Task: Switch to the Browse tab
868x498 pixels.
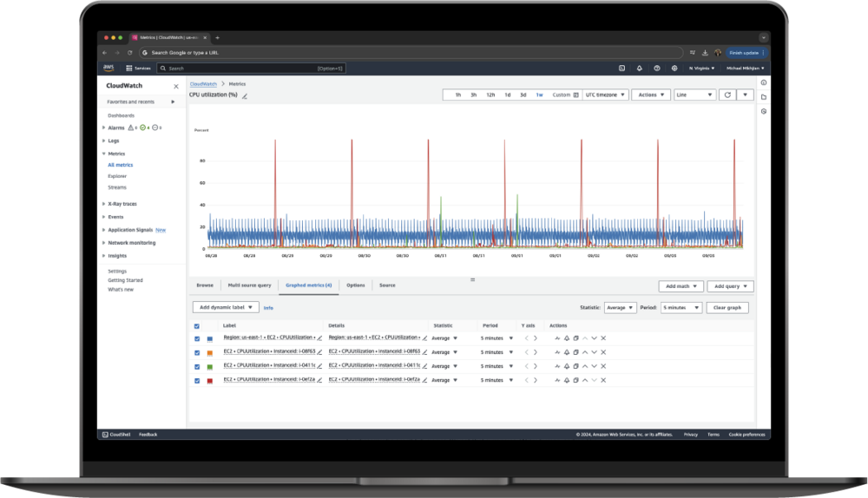Action: (x=205, y=285)
